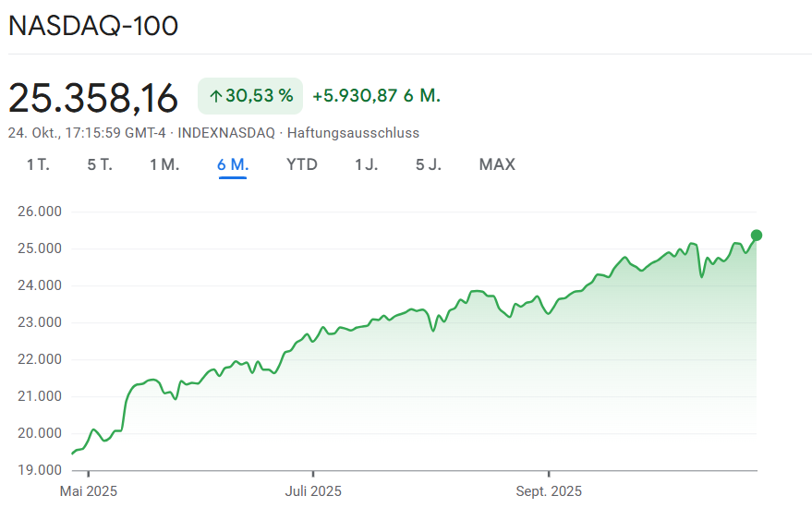Click the Mai 2025 axis marker
The height and width of the screenshot is (508, 812).
pos(89,490)
